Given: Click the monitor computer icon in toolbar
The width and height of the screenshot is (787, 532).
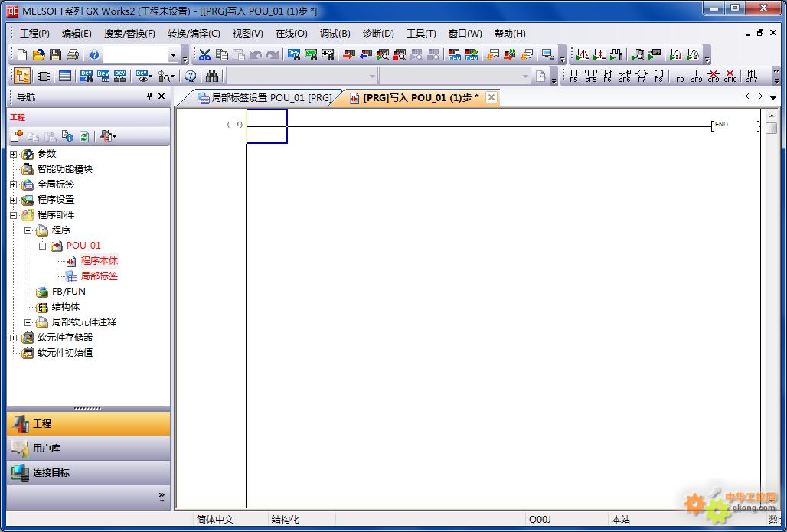Looking at the screenshot, I should [548, 54].
